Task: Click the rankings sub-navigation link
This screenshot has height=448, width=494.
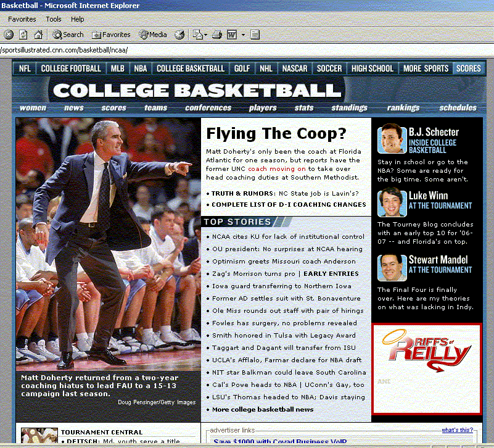Action: [403, 108]
